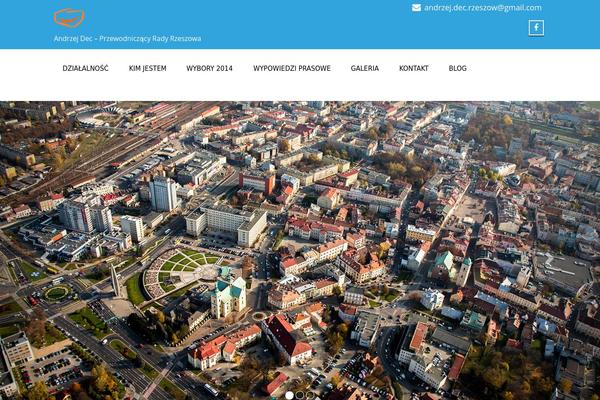Click the envelope email icon
600x400 pixels.
[x=416, y=7]
